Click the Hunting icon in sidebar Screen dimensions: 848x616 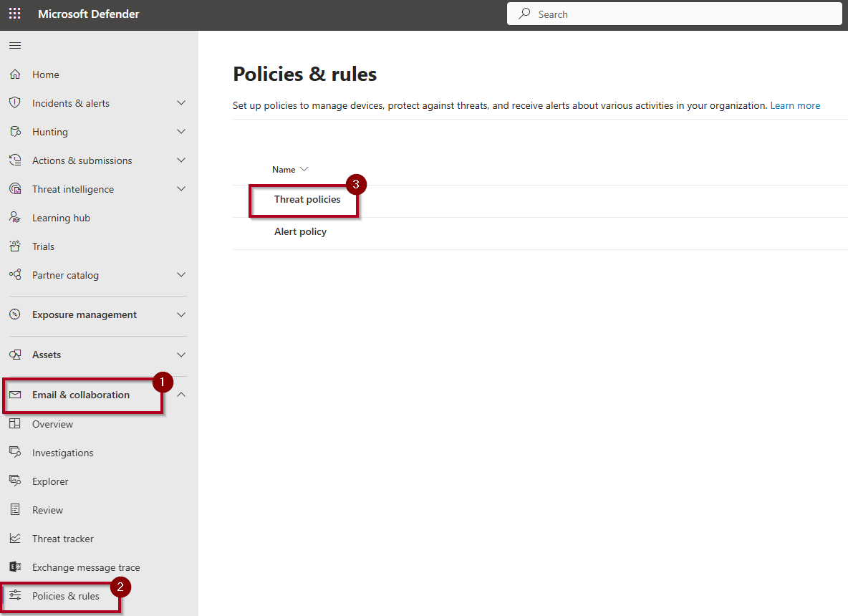[x=15, y=132]
